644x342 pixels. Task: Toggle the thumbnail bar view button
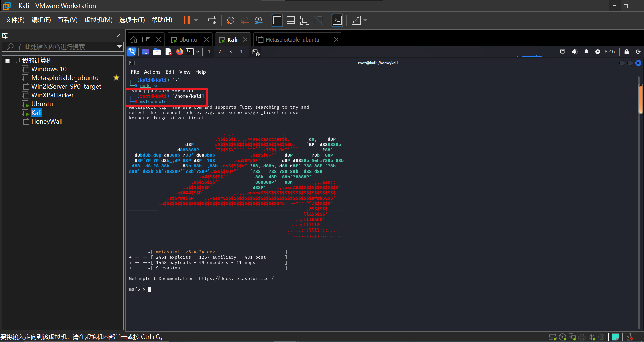click(x=291, y=20)
